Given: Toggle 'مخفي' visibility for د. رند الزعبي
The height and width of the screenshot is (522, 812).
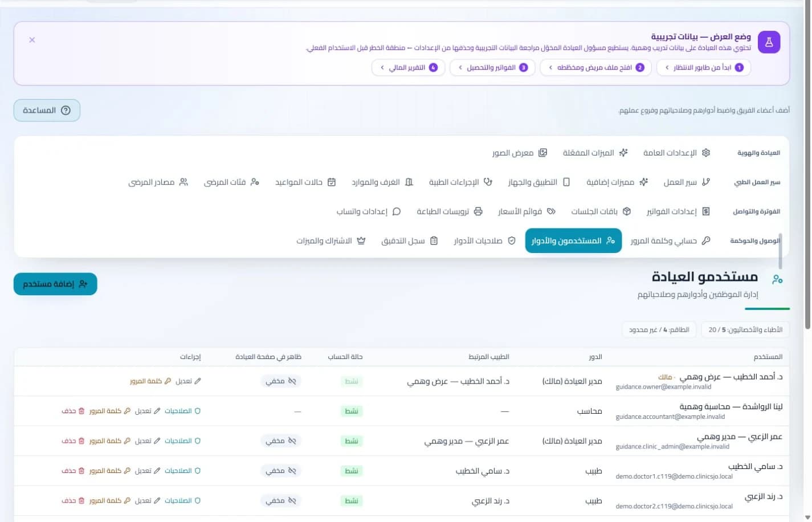Looking at the screenshot, I should coord(281,500).
